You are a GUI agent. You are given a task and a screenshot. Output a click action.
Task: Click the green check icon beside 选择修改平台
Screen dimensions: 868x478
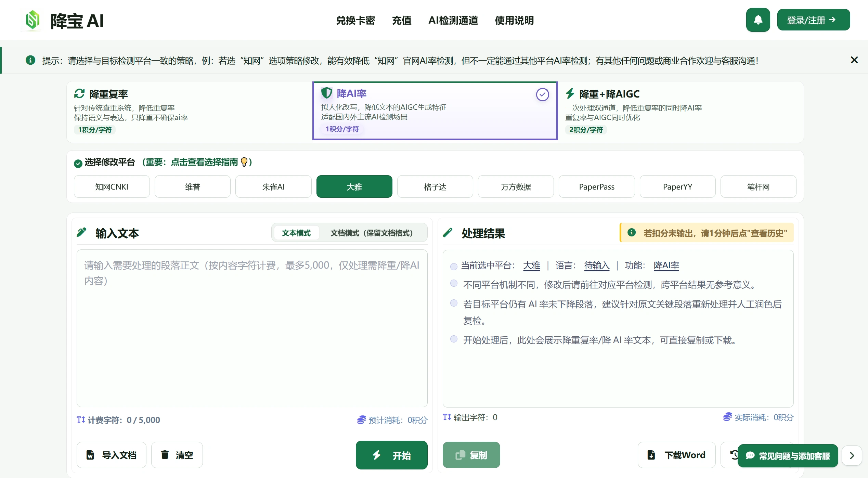point(78,164)
